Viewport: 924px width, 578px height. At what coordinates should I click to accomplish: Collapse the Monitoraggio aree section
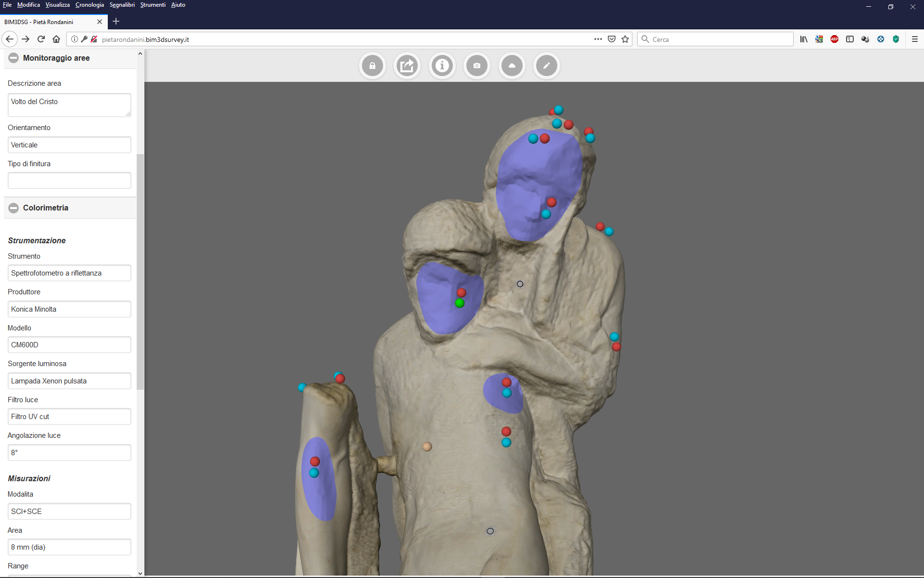coord(13,58)
